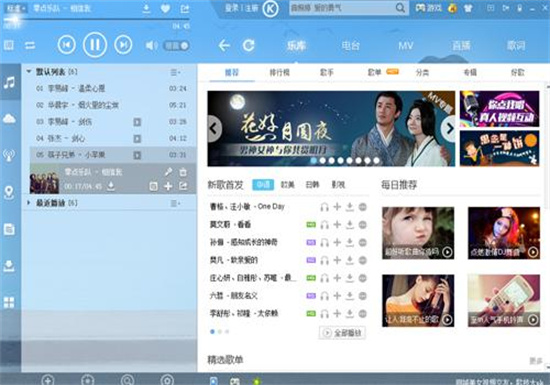550x385 pixels.
Task: Open the rankings sub-tab
Action: (x=280, y=73)
